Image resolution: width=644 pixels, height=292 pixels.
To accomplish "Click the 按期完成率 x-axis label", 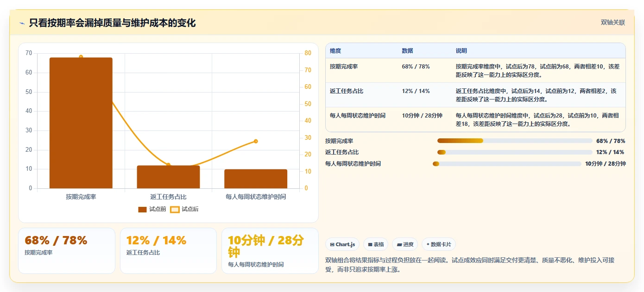I will 81,197.
